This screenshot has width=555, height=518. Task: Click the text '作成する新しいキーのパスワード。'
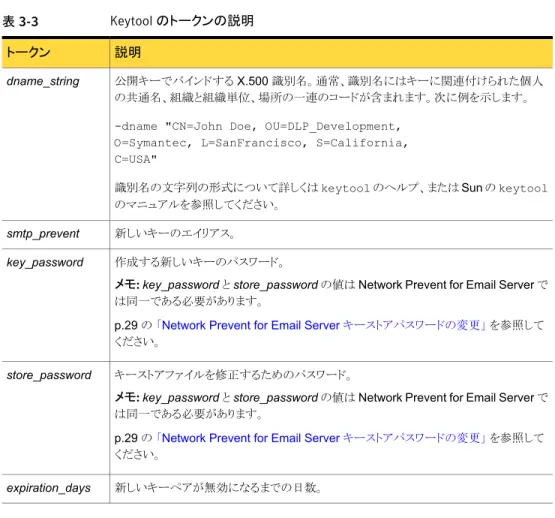(x=199, y=262)
